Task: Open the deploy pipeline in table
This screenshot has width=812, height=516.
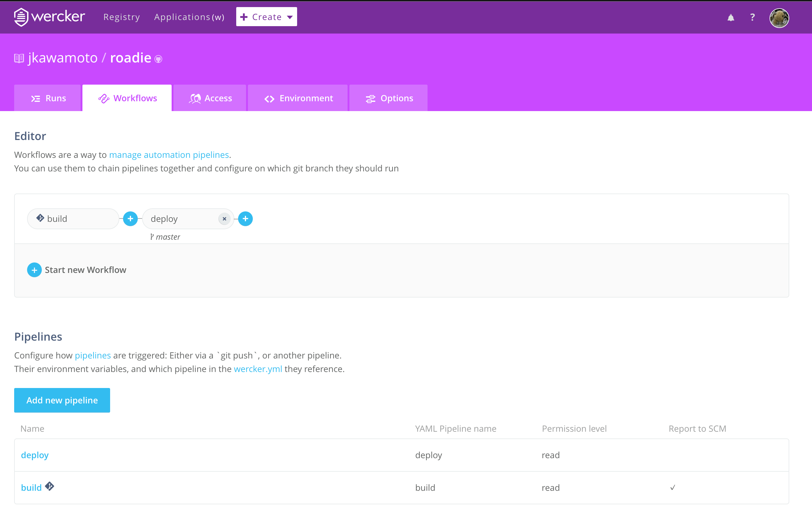Action: (35, 455)
